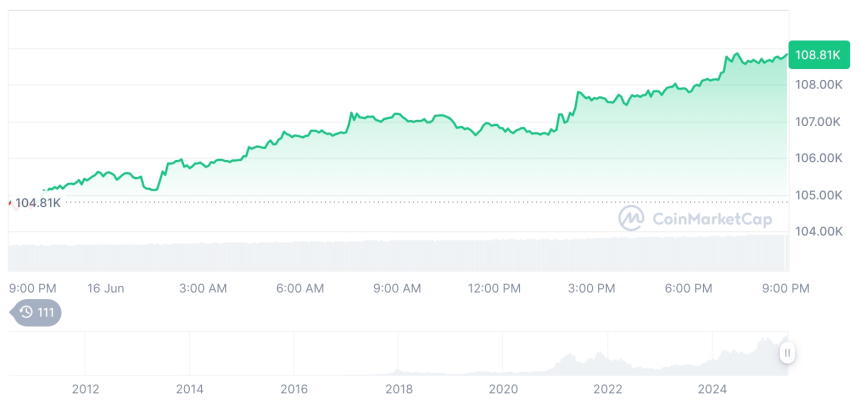Click the green 108.81K current price tag

click(x=815, y=55)
